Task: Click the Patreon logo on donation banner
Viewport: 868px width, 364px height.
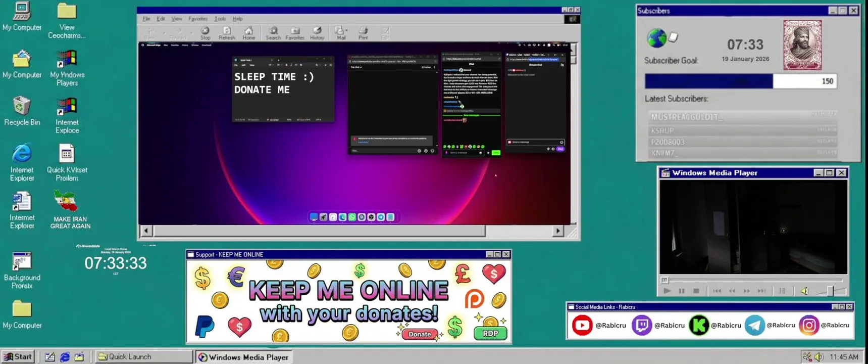Action: pos(474,299)
